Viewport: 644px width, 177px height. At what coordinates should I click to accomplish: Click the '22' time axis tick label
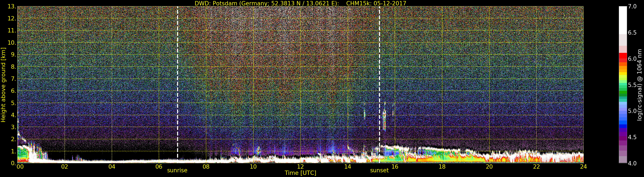pos(536,167)
